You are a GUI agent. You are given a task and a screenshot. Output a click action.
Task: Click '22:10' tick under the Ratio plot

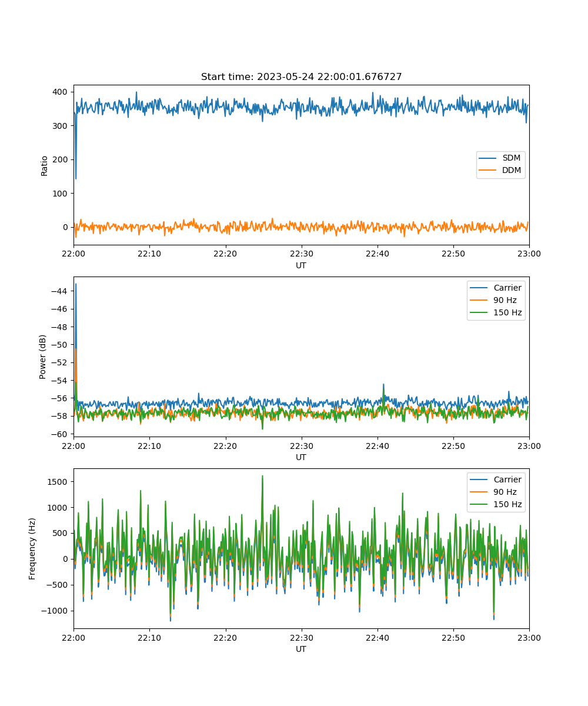149,254
